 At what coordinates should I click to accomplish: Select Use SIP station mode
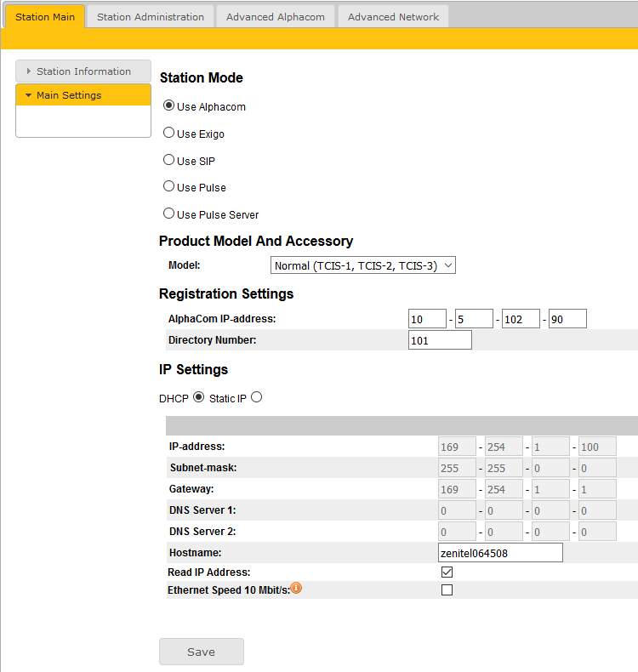(x=168, y=160)
